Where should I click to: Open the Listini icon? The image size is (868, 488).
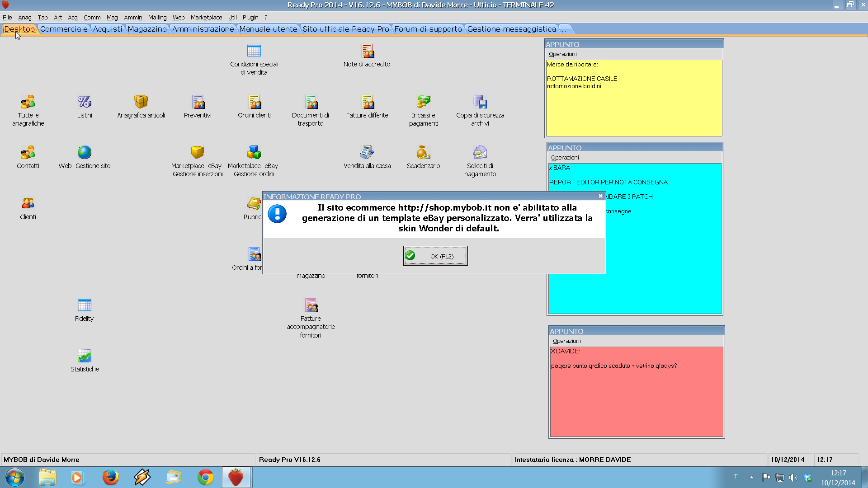point(85,102)
